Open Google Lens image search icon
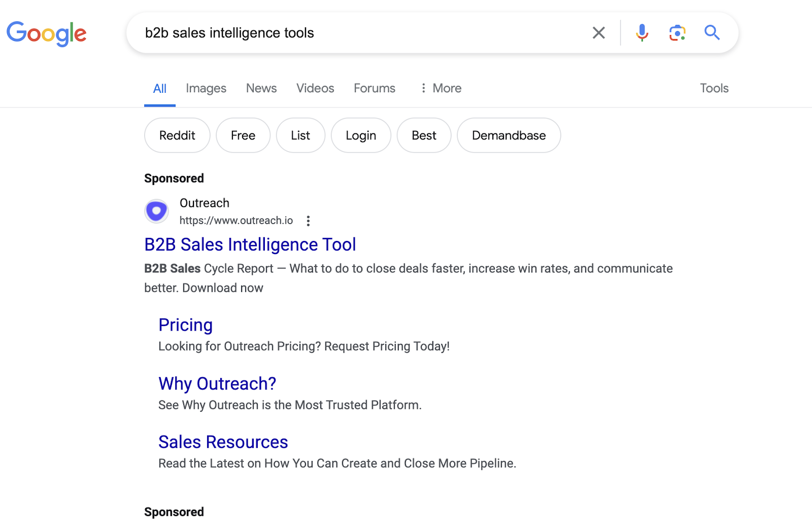Viewport: 812px width, 525px height. 677,33
